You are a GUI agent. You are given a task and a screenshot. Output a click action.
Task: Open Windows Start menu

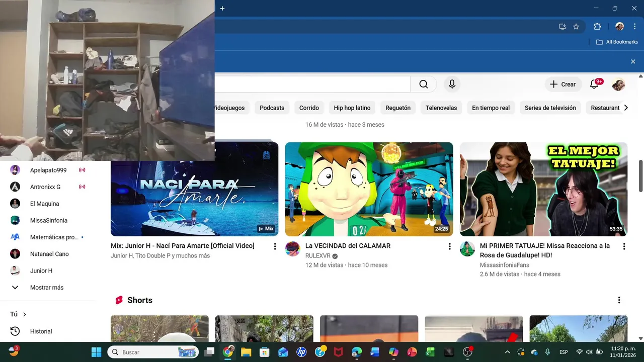(96, 352)
